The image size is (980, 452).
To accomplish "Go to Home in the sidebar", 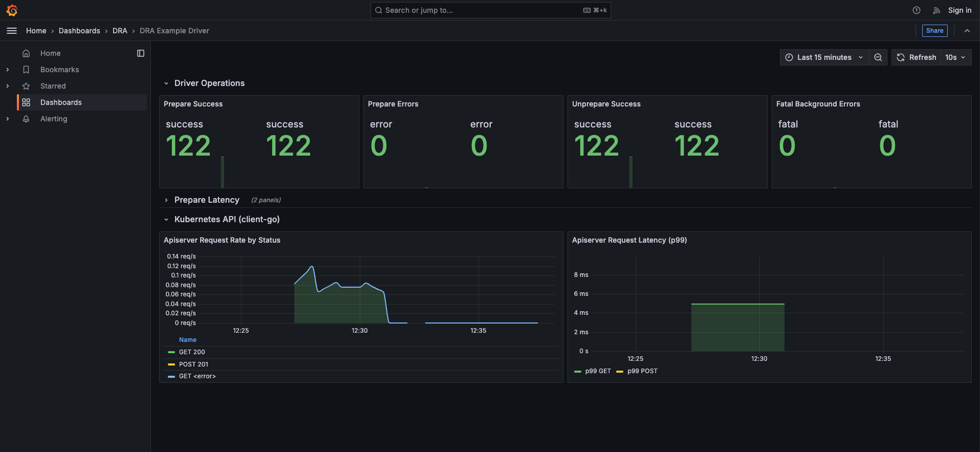I will click(51, 53).
